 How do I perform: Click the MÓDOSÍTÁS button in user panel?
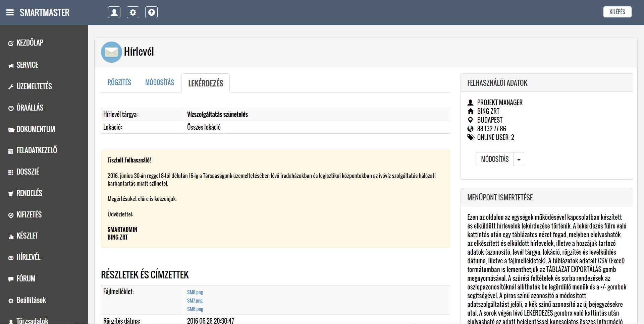tap(495, 159)
